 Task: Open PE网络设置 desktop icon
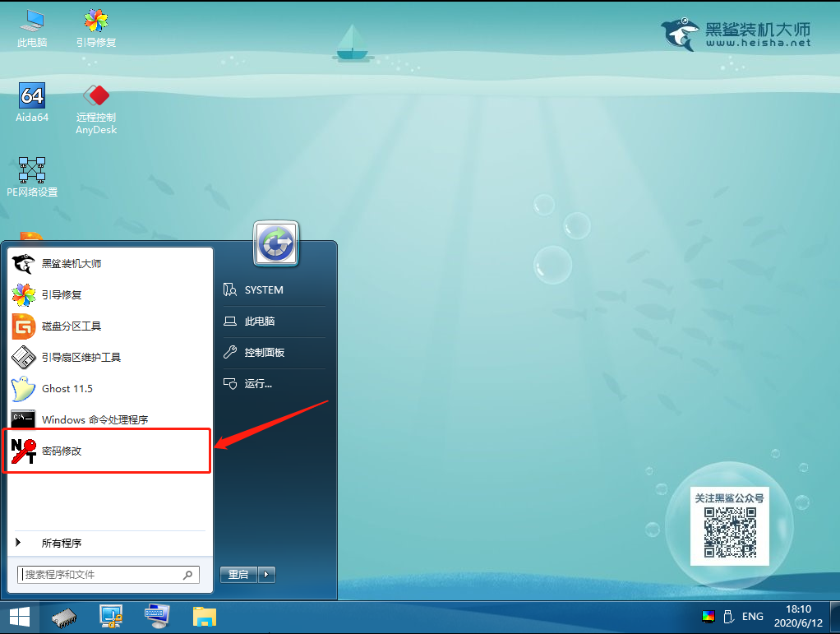pos(32,170)
